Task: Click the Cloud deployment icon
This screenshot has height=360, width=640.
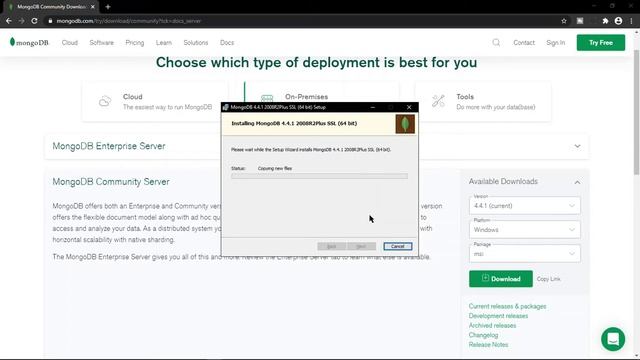Action: point(105,101)
